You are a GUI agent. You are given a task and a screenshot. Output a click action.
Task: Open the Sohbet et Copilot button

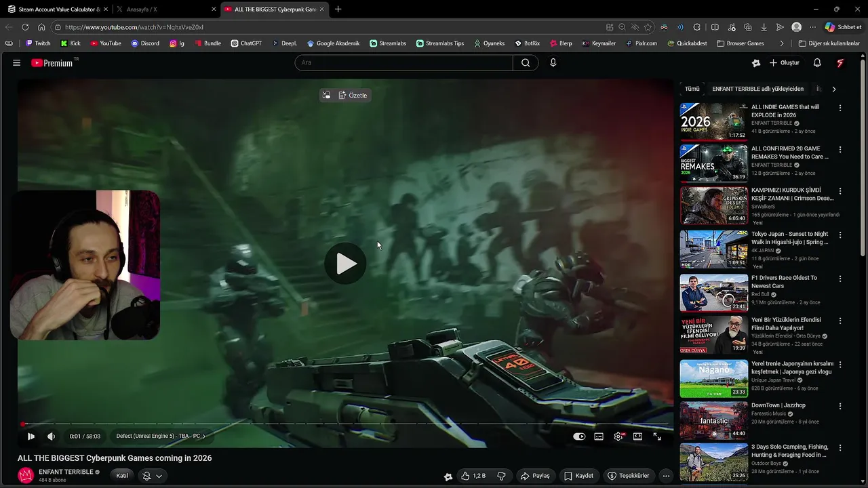point(843,27)
